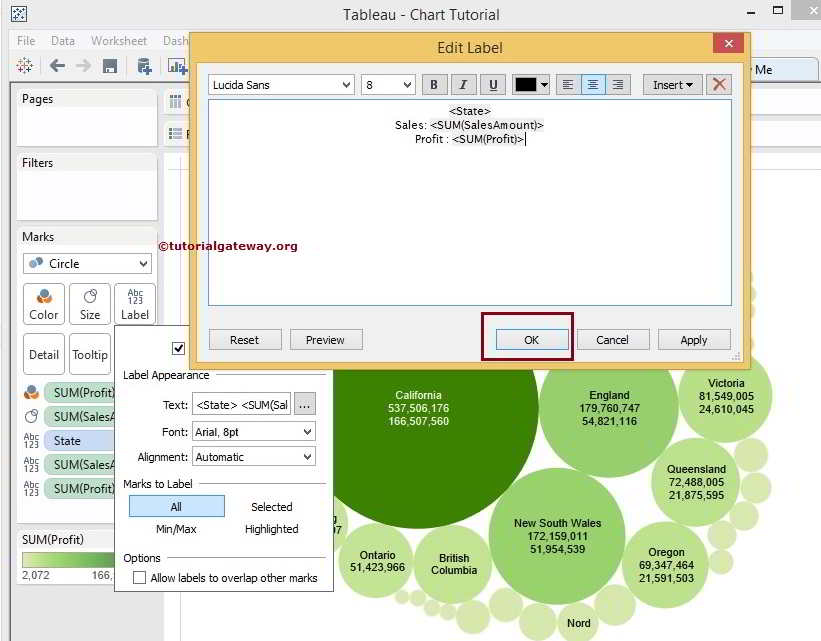The image size is (821, 641).
Task: Select the State pill in Marks
Action: pos(80,440)
